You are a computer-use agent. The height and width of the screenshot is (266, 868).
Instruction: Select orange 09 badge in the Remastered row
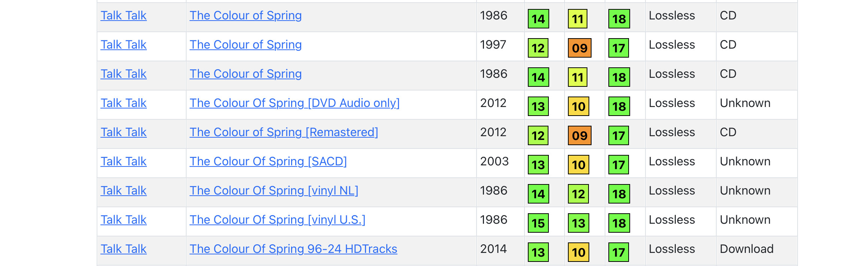coord(580,135)
